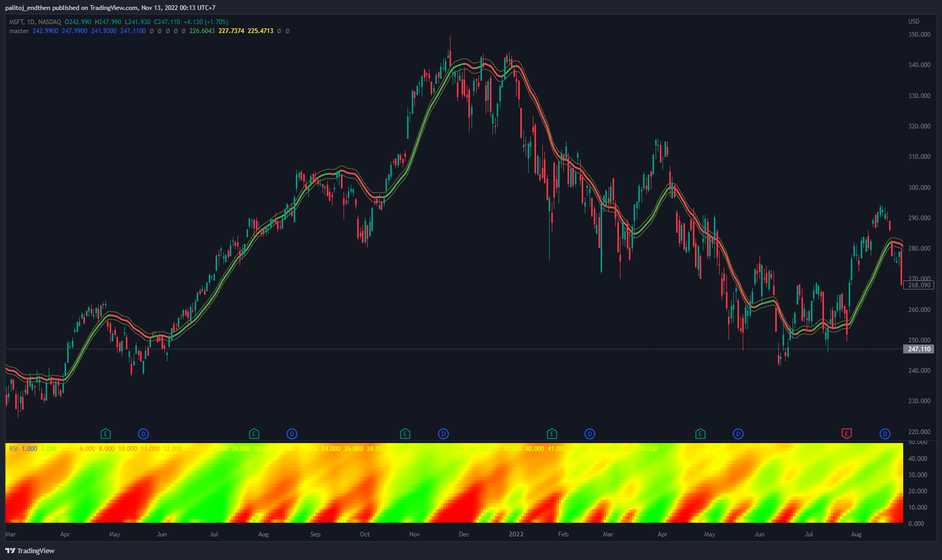
Task: Click the green master value 226.6043
Action: click(202, 31)
